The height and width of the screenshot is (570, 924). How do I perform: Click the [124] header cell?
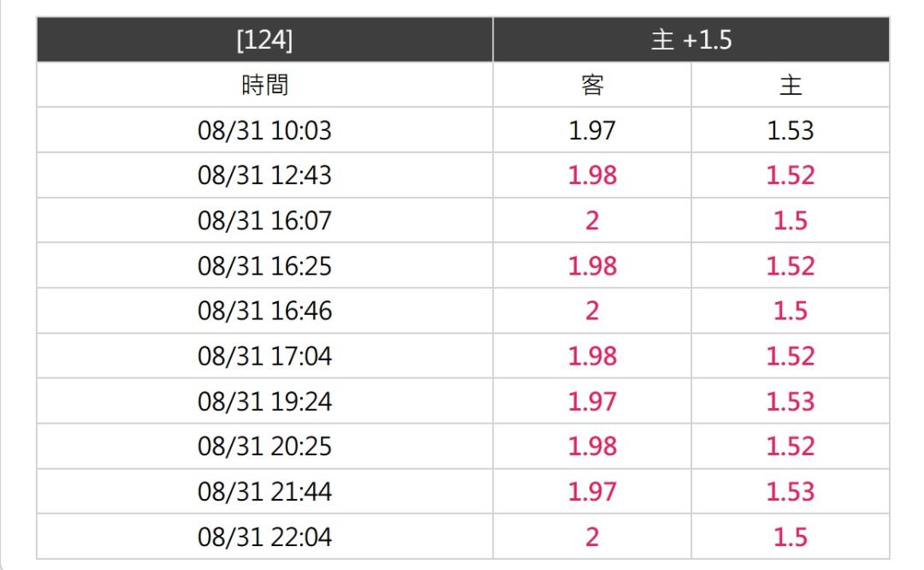point(264,39)
